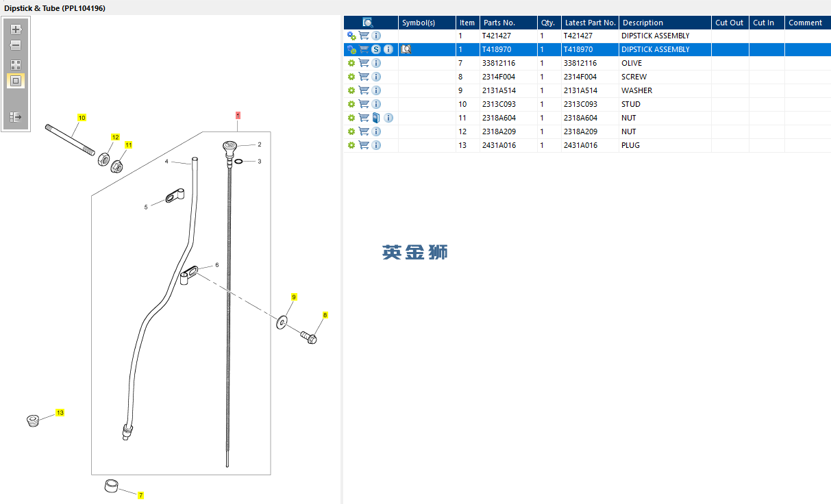Screen dimensions: 831x504
Task: Click callout number 9 in diagram
Action: tap(294, 297)
